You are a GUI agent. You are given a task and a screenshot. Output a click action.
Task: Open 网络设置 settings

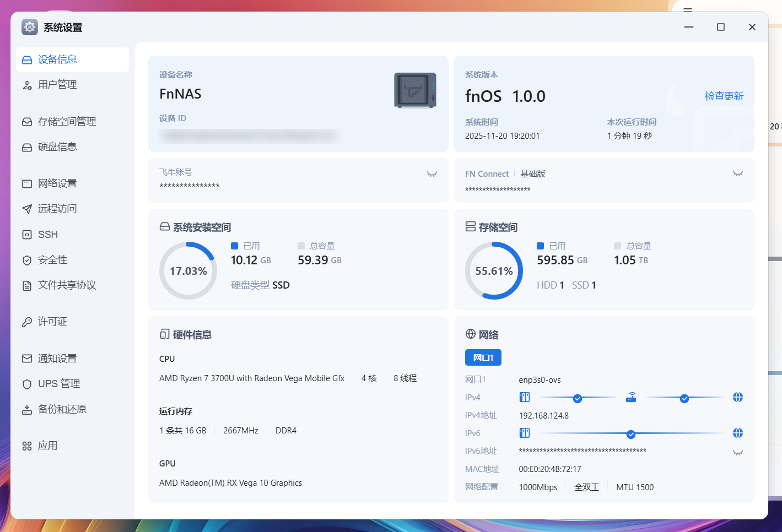coord(57,183)
